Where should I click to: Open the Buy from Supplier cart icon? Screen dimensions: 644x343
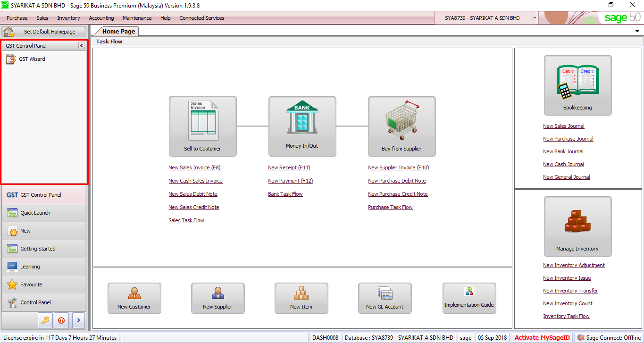click(401, 126)
